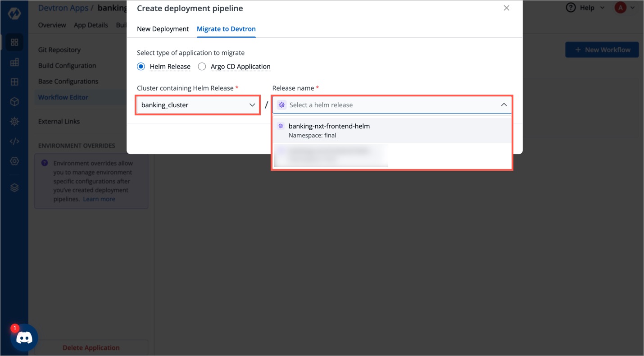Select the Helm Release radio button
Image resolution: width=644 pixels, height=356 pixels.
click(x=141, y=66)
